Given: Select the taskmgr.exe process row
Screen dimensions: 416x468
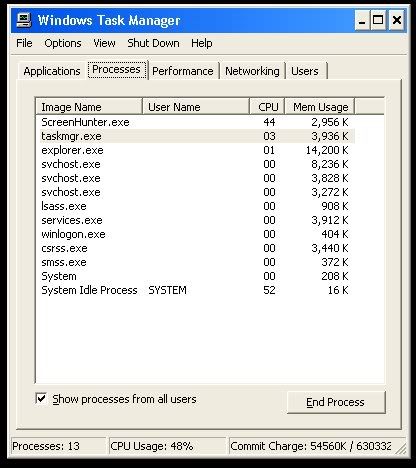Looking at the screenshot, I should point(197,136).
